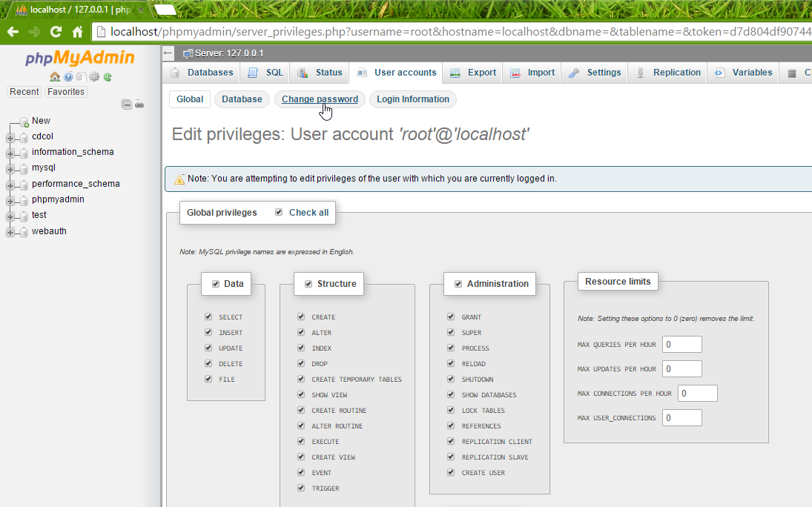The width and height of the screenshot is (812, 507).
Task: Open Login Information section
Action: coord(413,99)
